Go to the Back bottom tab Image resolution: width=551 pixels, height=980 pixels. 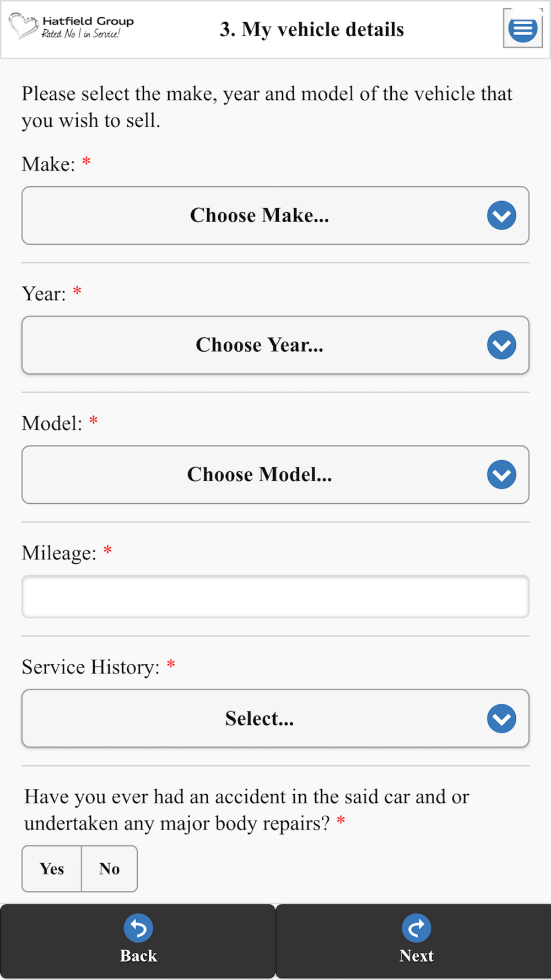[x=138, y=941]
